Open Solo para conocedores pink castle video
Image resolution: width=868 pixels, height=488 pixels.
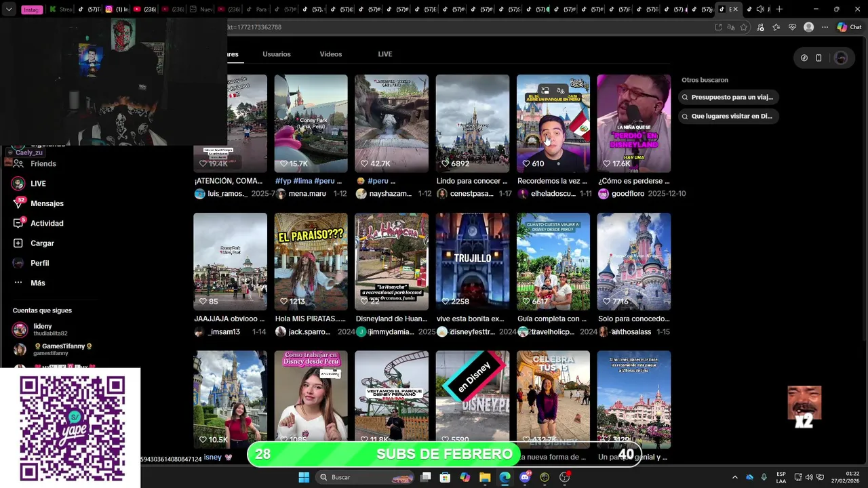(634, 262)
